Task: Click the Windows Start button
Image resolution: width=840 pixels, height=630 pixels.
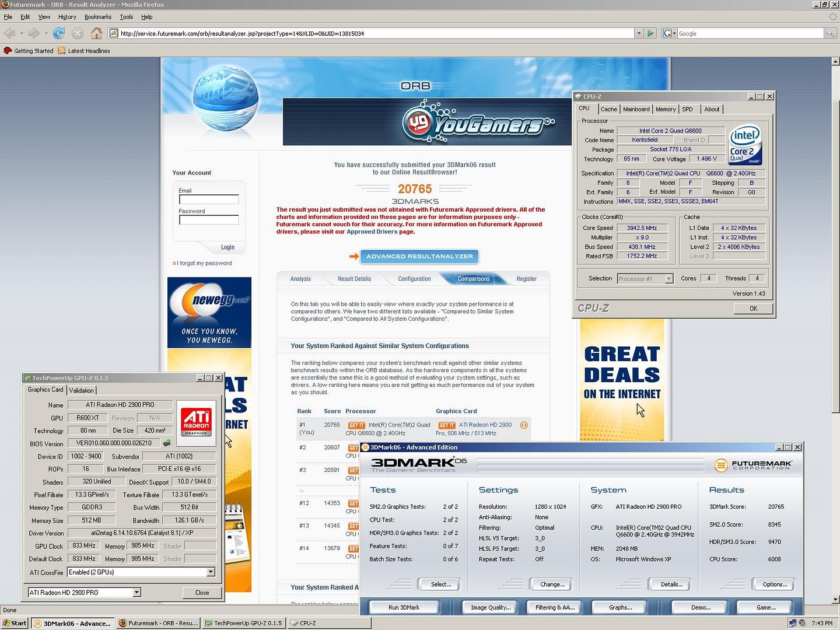Action: [x=15, y=623]
